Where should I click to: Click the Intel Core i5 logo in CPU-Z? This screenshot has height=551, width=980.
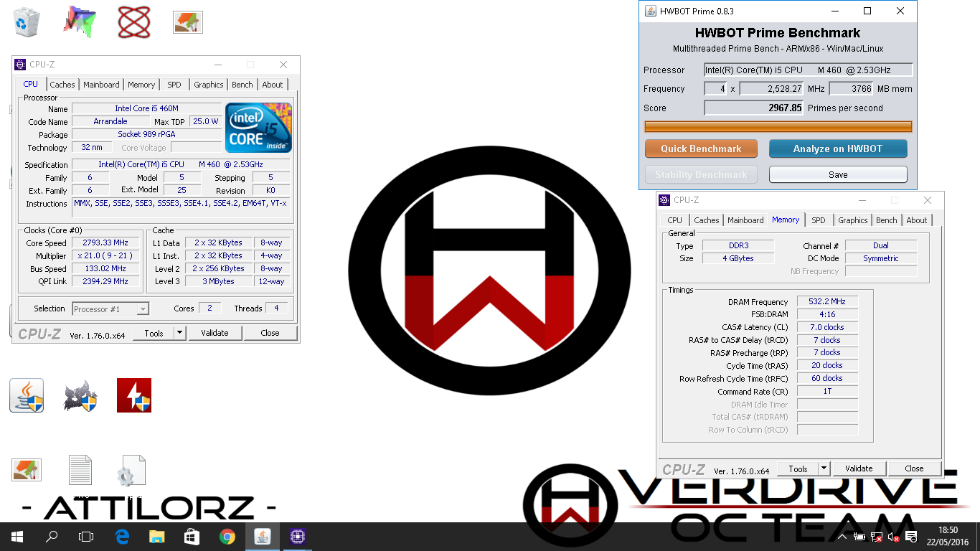coord(258,128)
